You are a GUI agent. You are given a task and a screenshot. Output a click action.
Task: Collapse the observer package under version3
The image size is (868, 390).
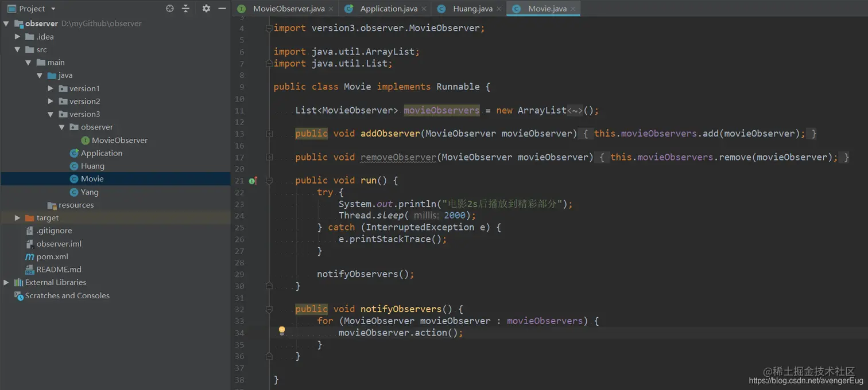click(61, 127)
